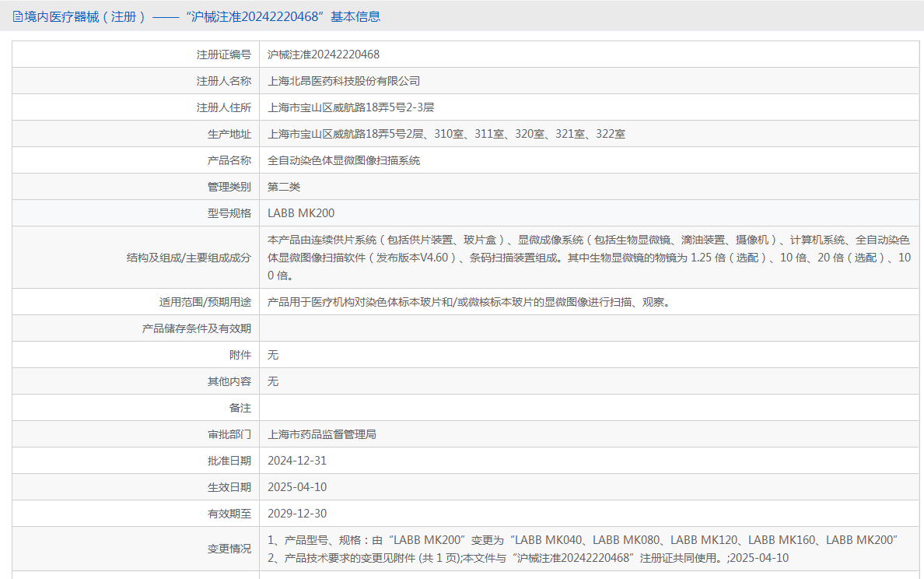Select address 上海市宝山区威航路18弄5号2-3层
The image size is (924, 579).
tap(352, 107)
